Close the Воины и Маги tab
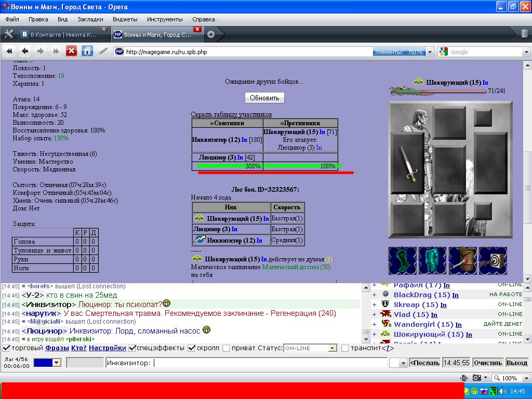Screen dimensions: 532x399 [197, 29]
